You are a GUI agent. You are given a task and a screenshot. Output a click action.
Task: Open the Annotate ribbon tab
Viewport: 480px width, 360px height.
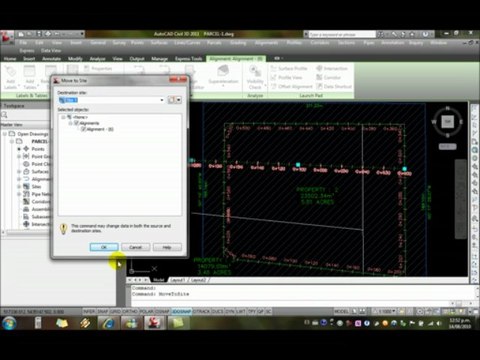51,59
